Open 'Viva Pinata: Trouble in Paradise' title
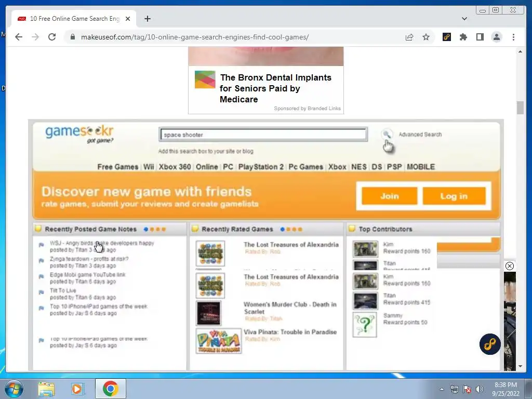Viewport: 532px width, 399px height. [290, 332]
